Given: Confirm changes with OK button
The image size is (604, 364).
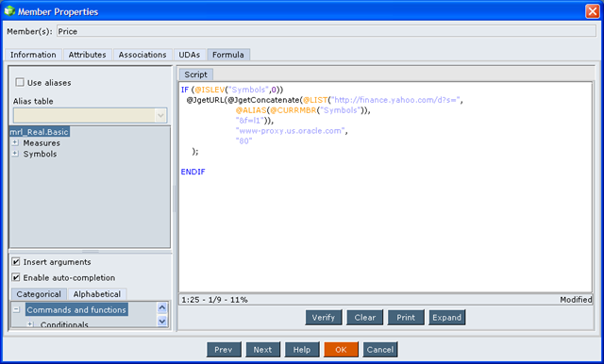Looking at the screenshot, I should 341,349.
